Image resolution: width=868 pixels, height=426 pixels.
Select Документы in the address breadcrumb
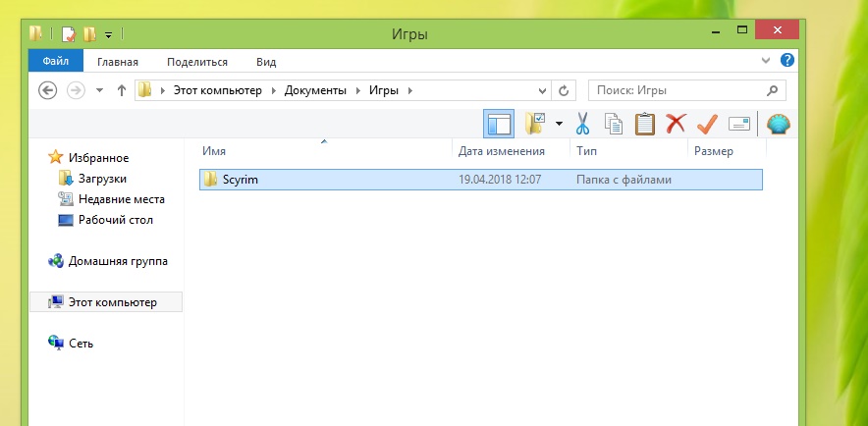(315, 90)
